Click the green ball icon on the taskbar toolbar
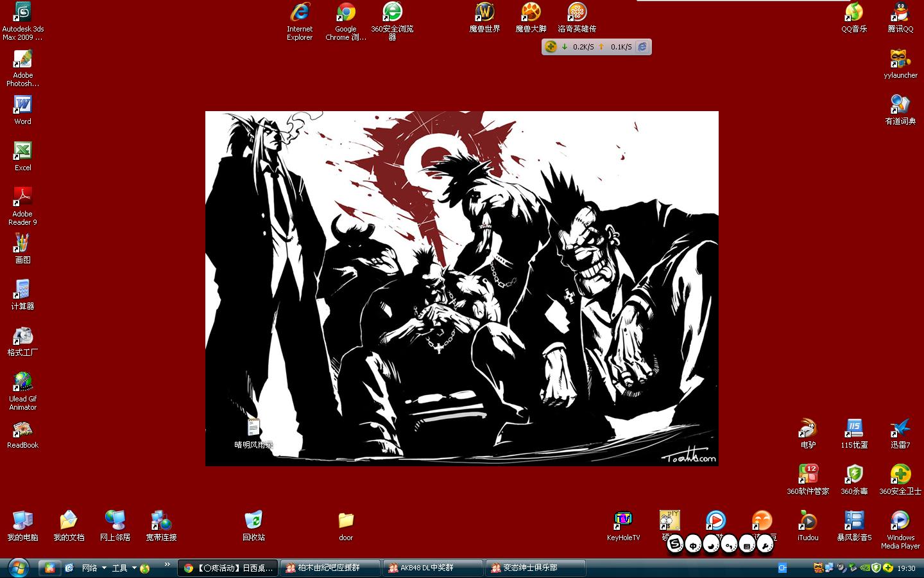Viewport: 924px width, 578px height. click(x=145, y=568)
